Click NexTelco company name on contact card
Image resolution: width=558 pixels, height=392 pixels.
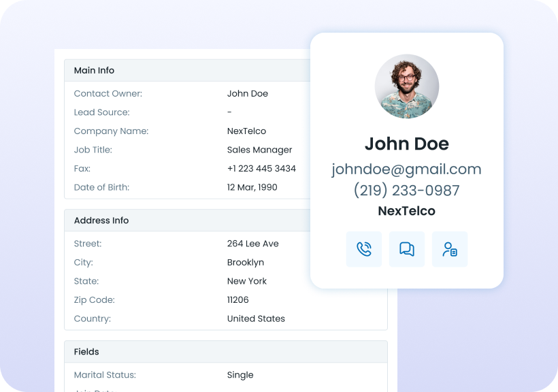pyautogui.click(x=406, y=211)
